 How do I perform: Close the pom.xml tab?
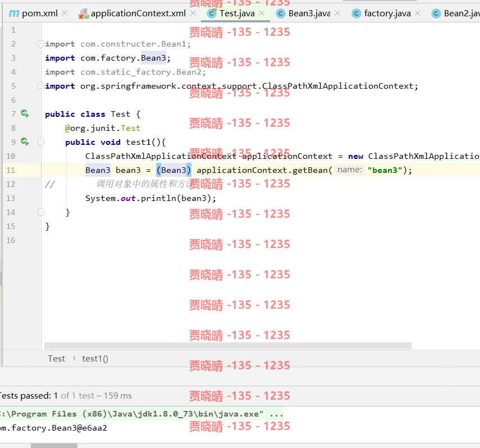[65, 13]
